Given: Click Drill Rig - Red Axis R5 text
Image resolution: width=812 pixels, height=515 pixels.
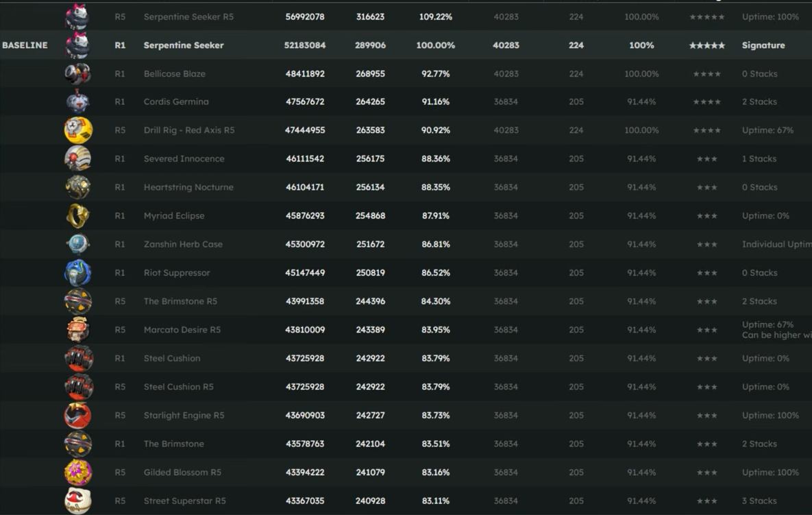Looking at the screenshot, I should pos(189,130).
